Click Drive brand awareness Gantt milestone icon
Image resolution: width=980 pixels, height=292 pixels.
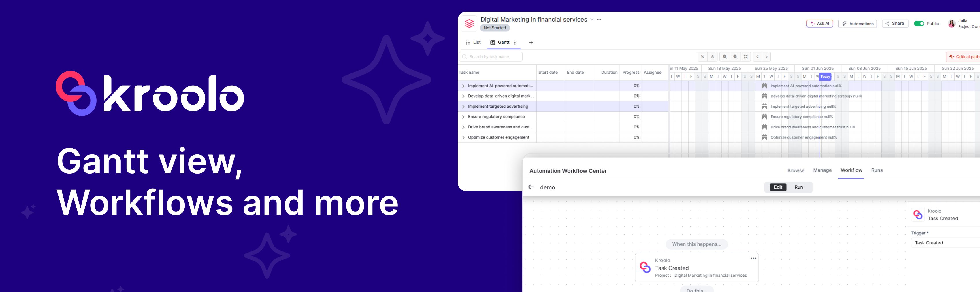click(764, 127)
